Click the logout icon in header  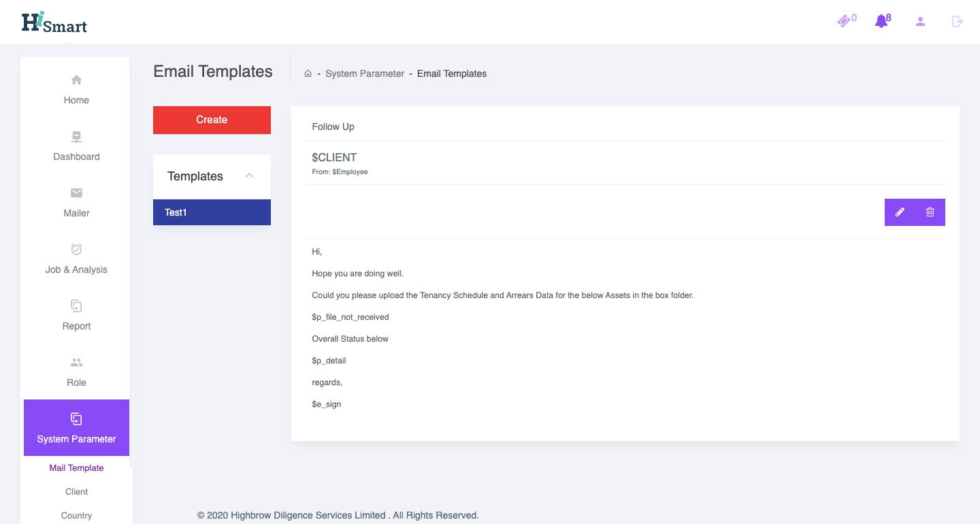coord(958,21)
